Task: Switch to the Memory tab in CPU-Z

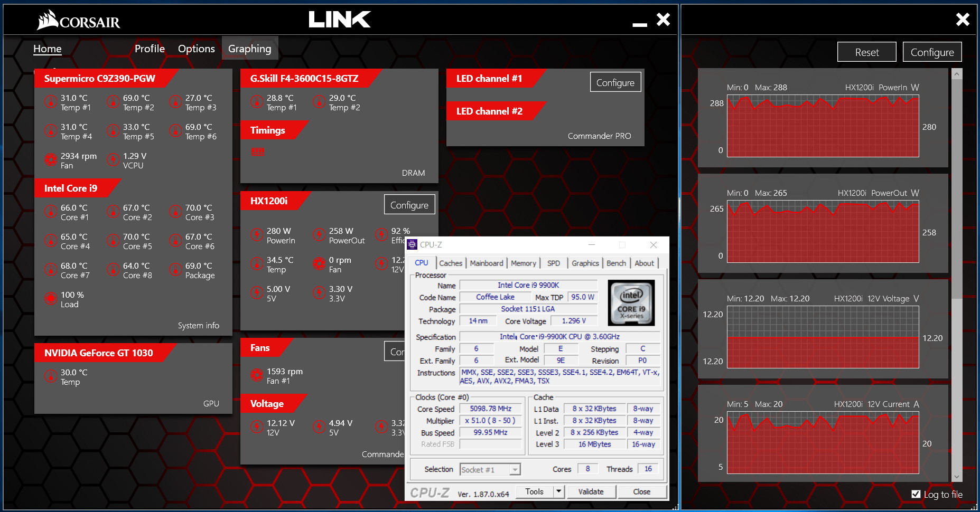Action: tap(524, 263)
